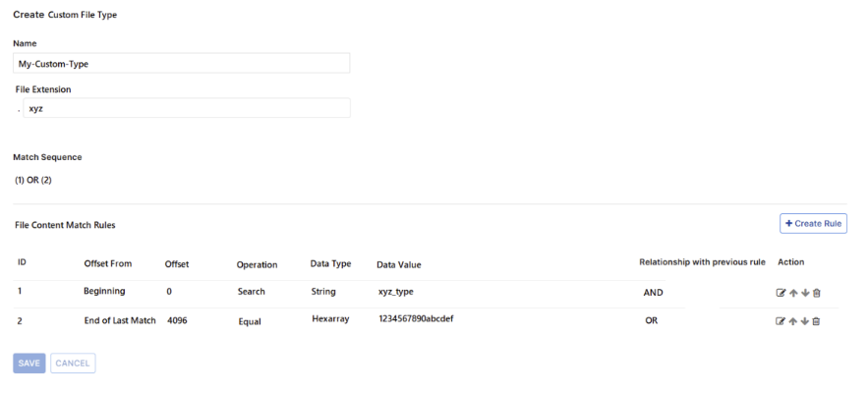Viewport: 868px width, 393px height.
Task: Click the OR relationship in rule 2
Action: click(x=651, y=320)
